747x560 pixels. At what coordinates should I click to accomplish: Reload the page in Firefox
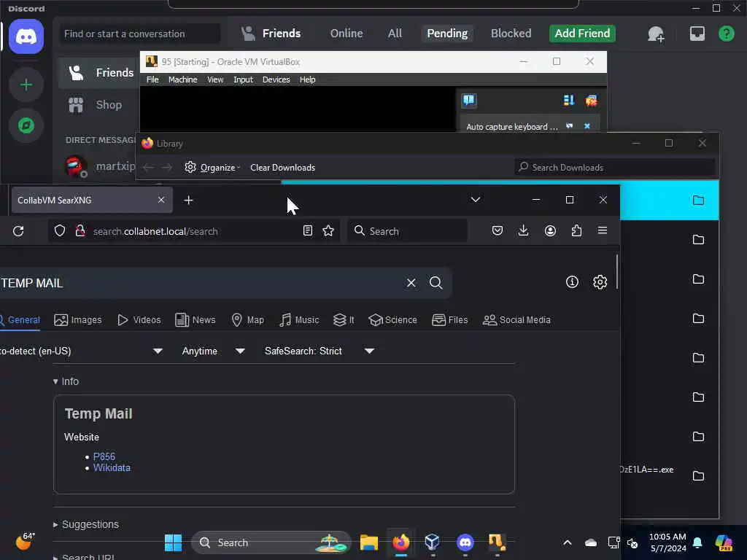point(18,231)
